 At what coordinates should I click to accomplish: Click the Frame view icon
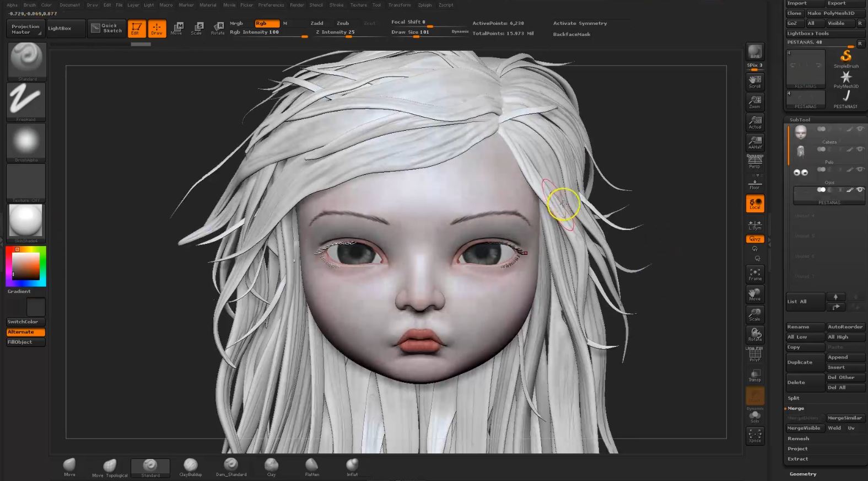coord(755,274)
